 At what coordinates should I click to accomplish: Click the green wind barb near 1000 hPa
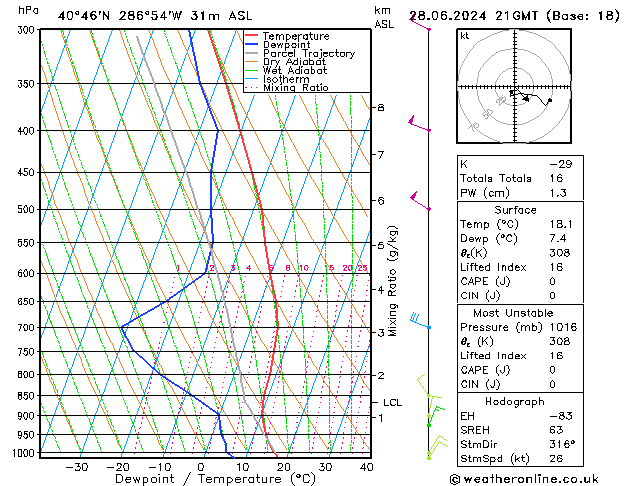coord(436,447)
